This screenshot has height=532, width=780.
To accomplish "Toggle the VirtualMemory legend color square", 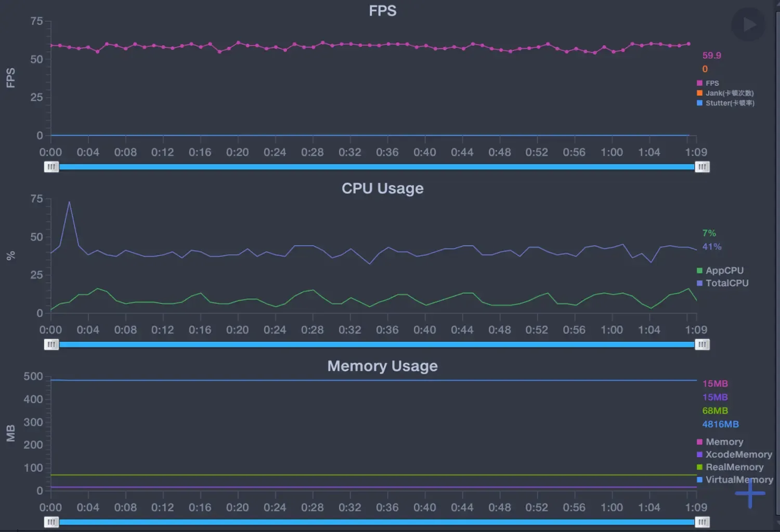I will (700, 480).
